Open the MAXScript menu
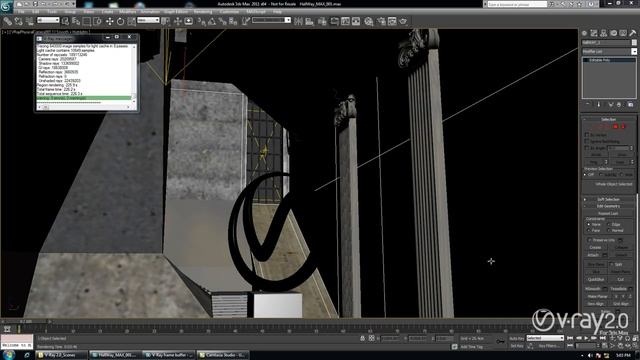Viewport: 640px width, 360px height. tap(256, 12)
